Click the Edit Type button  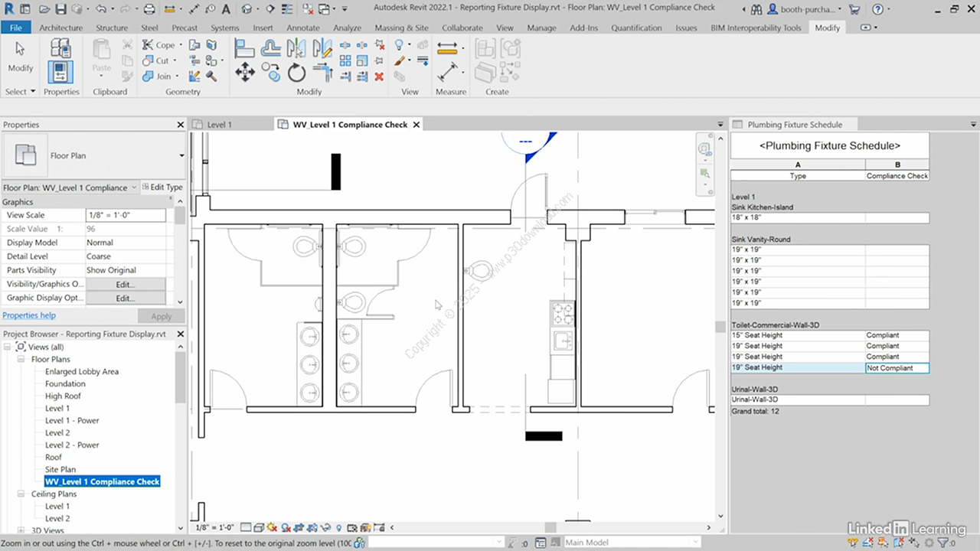pos(162,187)
